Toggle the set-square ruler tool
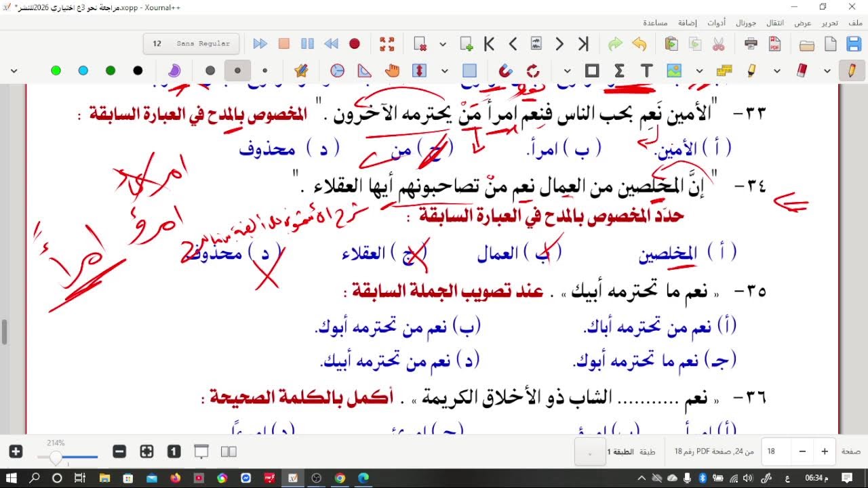 point(365,70)
